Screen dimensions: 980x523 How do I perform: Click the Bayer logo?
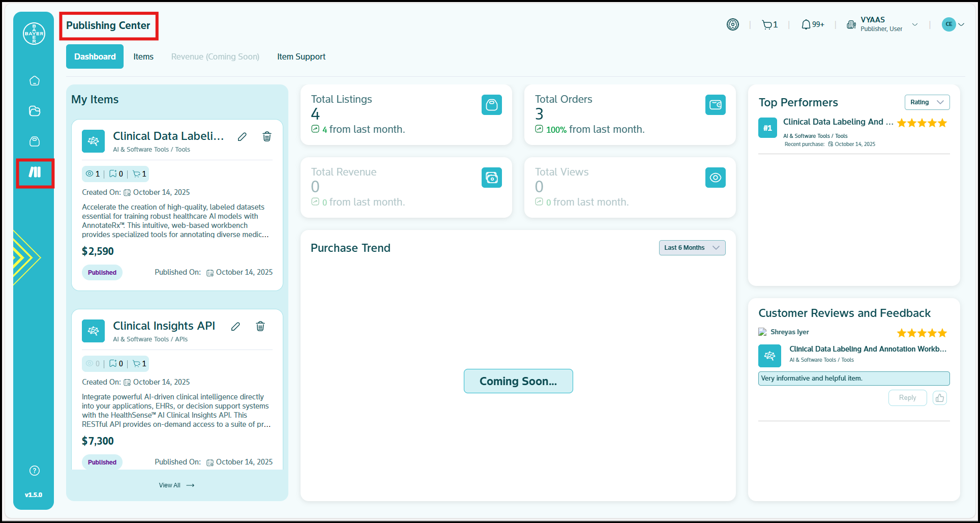(34, 34)
